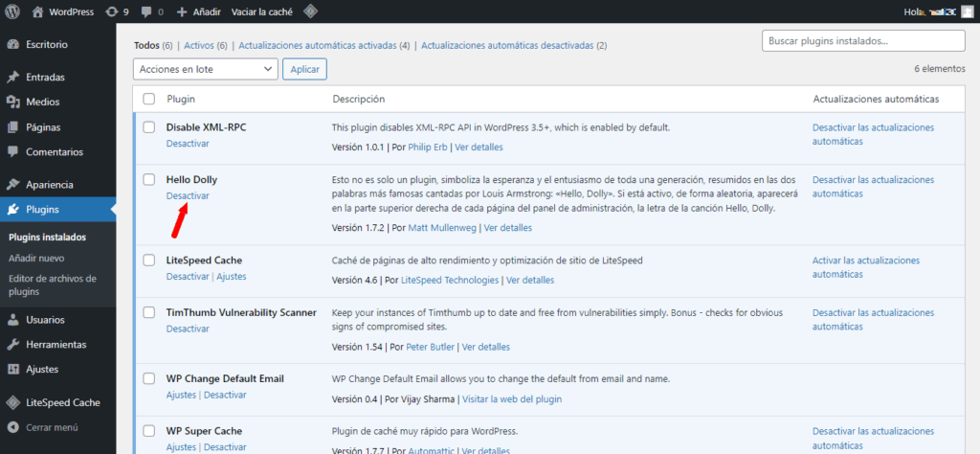Filter by Actualizaciones automáticas desactivadas (2)
This screenshot has height=454, width=980.
click(x=514, y=46)
